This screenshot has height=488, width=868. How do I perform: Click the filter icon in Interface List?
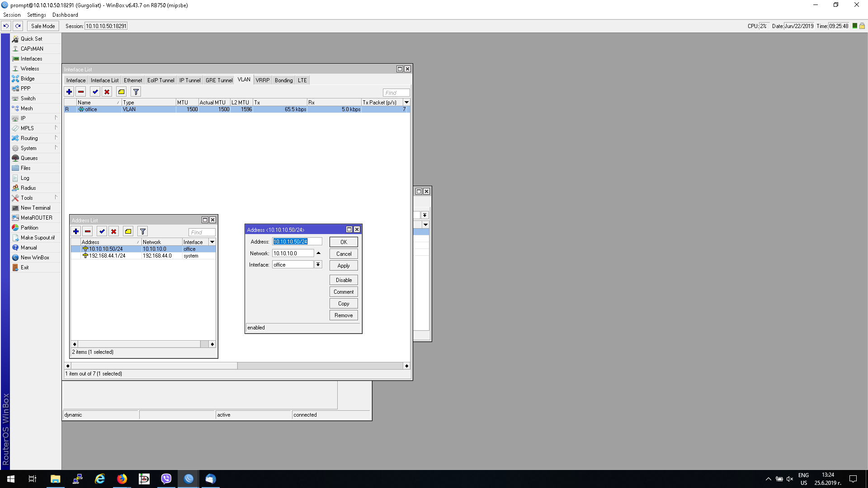click(136, 92)
